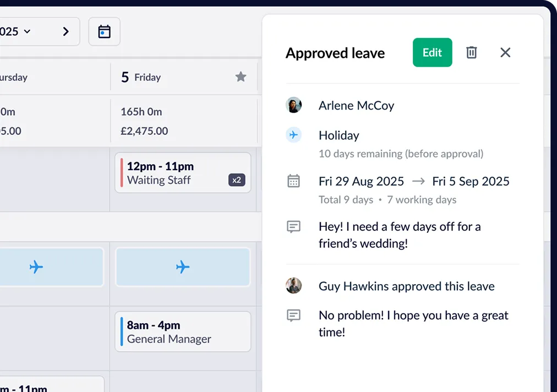Click the x2 badge on the Waiting Staff shift
The image size is (557, 392).
coord(237,179)
